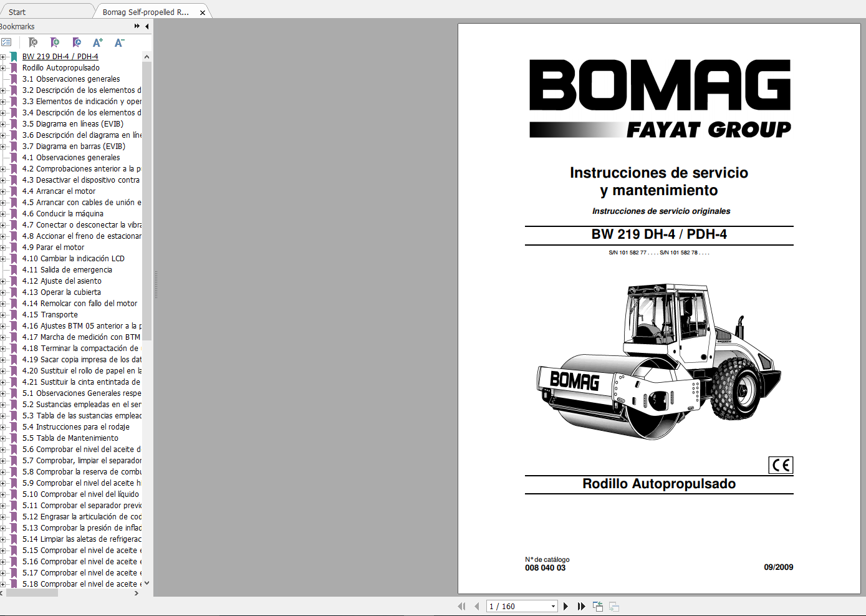The width and height of the screenshot is (866, 616).
Task: Click the bookmarks horizontal scrollbar thumb
Action: [32, 593]
